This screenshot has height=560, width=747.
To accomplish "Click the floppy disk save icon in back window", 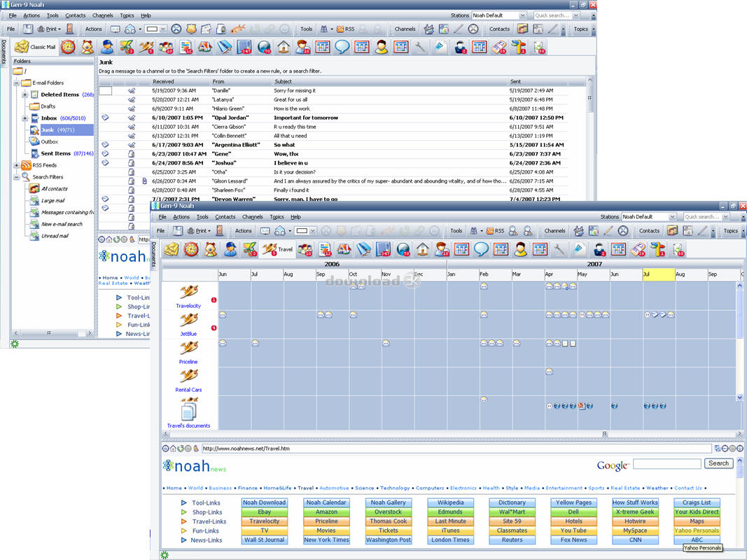I will pos(28,29).
